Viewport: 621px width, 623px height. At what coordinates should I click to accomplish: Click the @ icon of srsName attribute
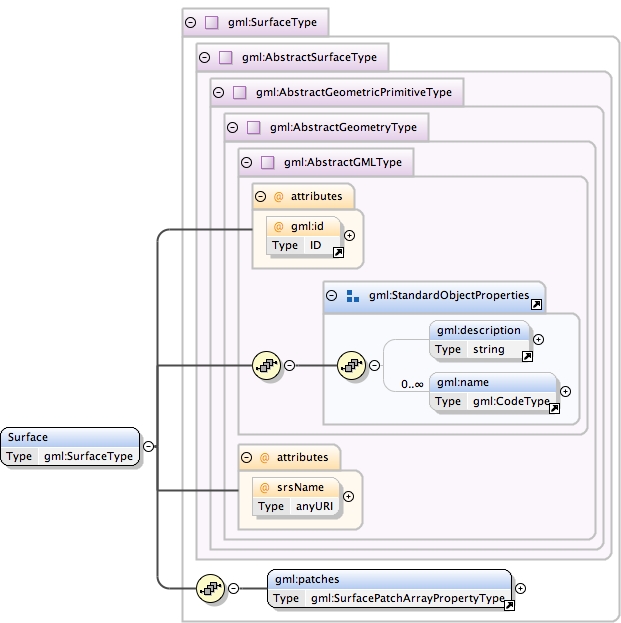point(264,488)
